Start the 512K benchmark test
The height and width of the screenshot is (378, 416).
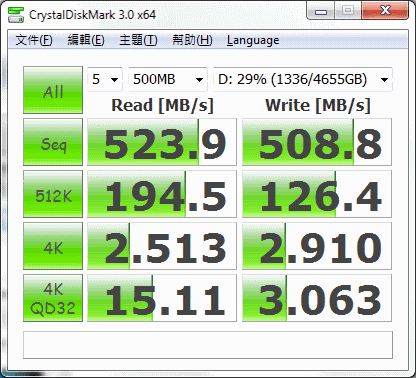click(x=53, y=194)
